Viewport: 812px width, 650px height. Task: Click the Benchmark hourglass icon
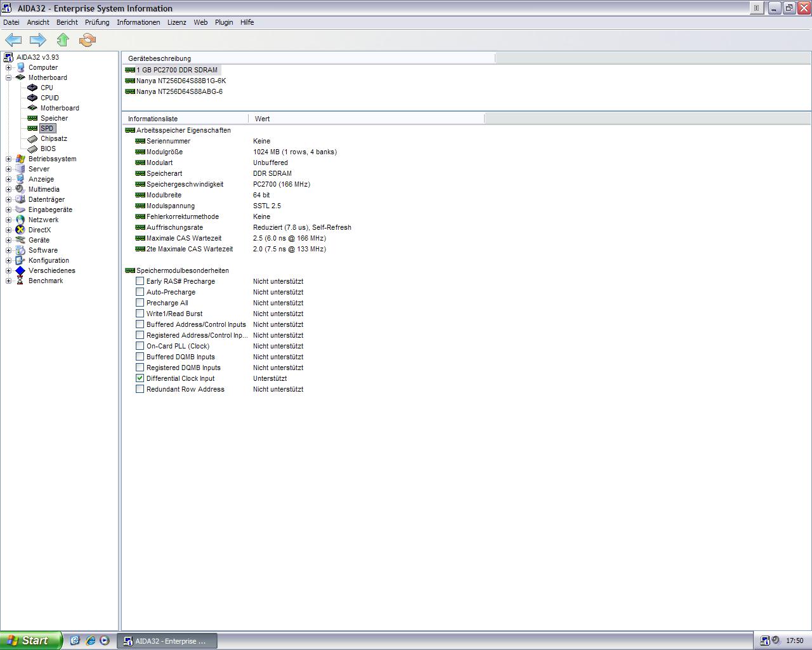click(20, 281)
